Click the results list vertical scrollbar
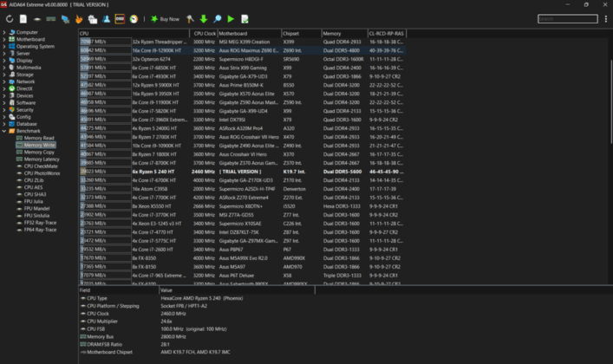This screenshot has height=364, width=613. (x=610, y=101)
